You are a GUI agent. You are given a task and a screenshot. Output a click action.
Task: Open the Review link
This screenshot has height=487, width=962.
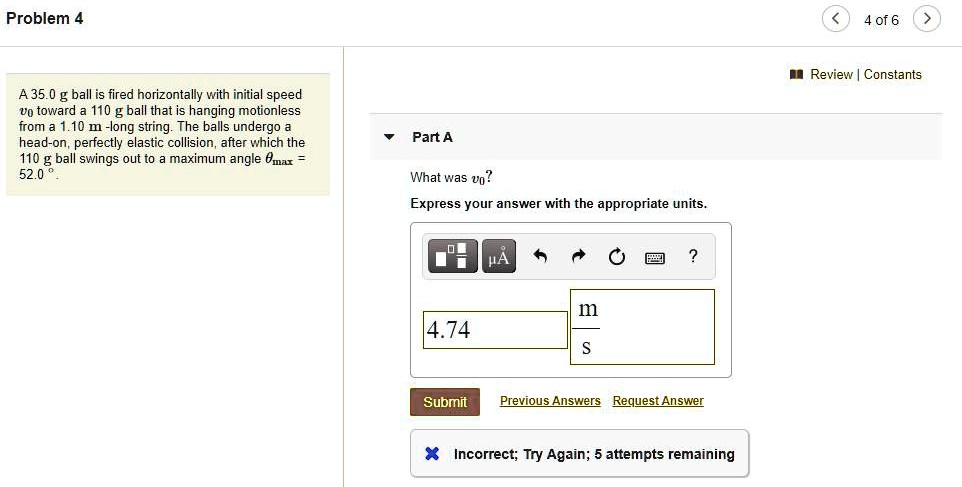click(831, 74)
